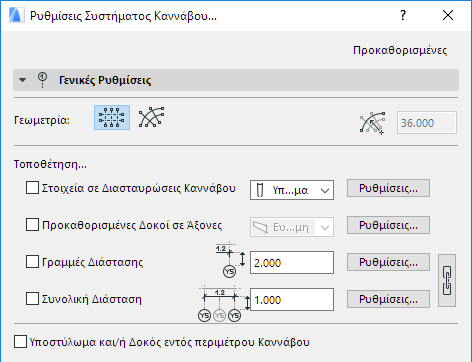The height and width of the screenshot is (362, 472).
Task: Click the radial angle icon beside 36.000
Action: (x=372, y=123)
